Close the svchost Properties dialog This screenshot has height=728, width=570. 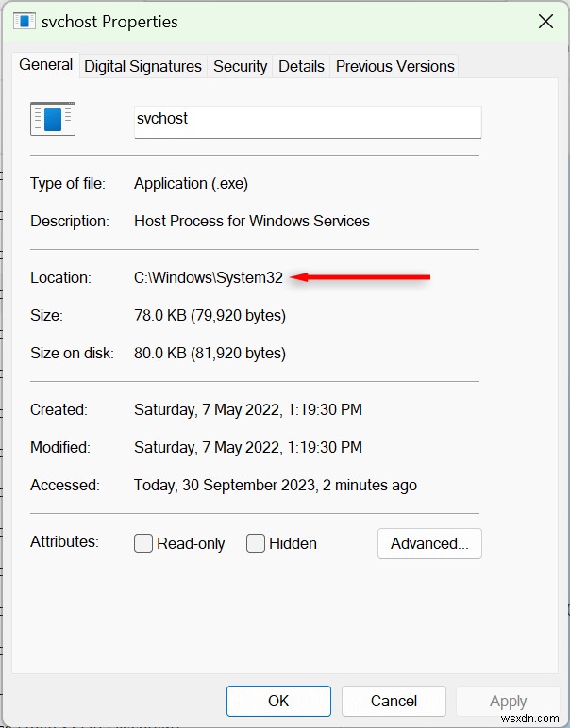tap(545, 22)
